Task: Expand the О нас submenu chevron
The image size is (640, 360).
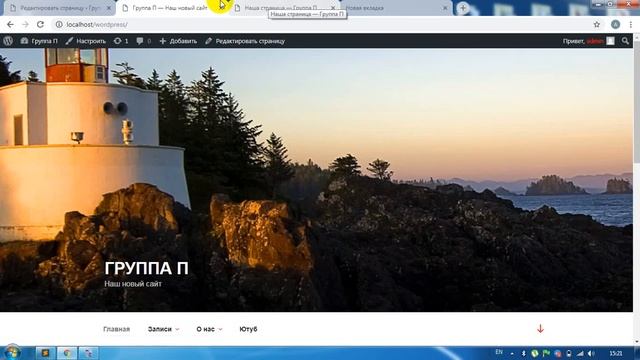Action: click(220, 329)
